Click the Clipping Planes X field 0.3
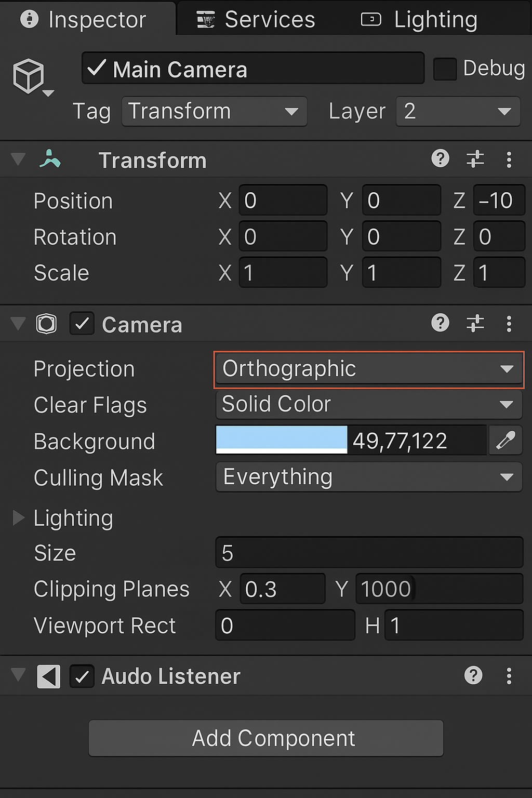The image size is (532, 798). (283, 589)
